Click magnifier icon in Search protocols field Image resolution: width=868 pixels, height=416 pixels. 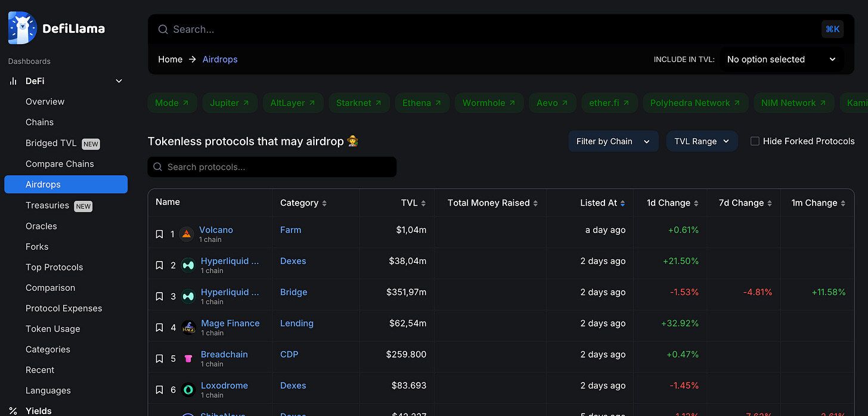[x=157, y=167]
